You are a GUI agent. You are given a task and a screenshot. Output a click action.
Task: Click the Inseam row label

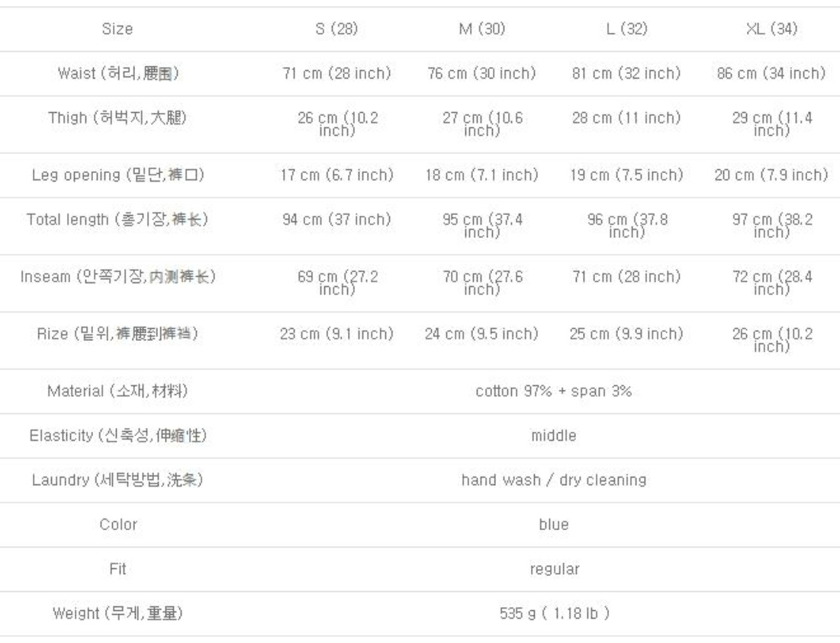(118, 277)
